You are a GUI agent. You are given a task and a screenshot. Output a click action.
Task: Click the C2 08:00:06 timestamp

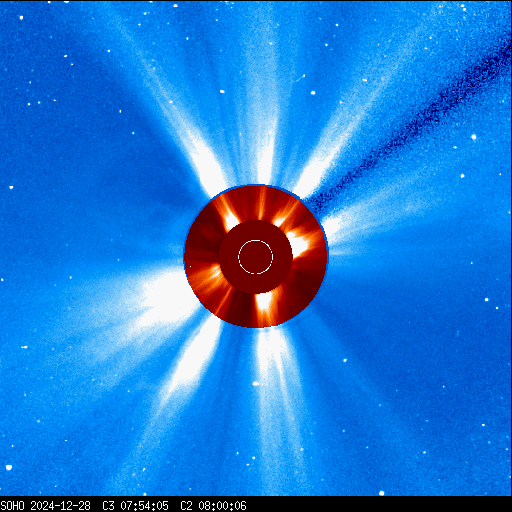[x=213, y=506]
